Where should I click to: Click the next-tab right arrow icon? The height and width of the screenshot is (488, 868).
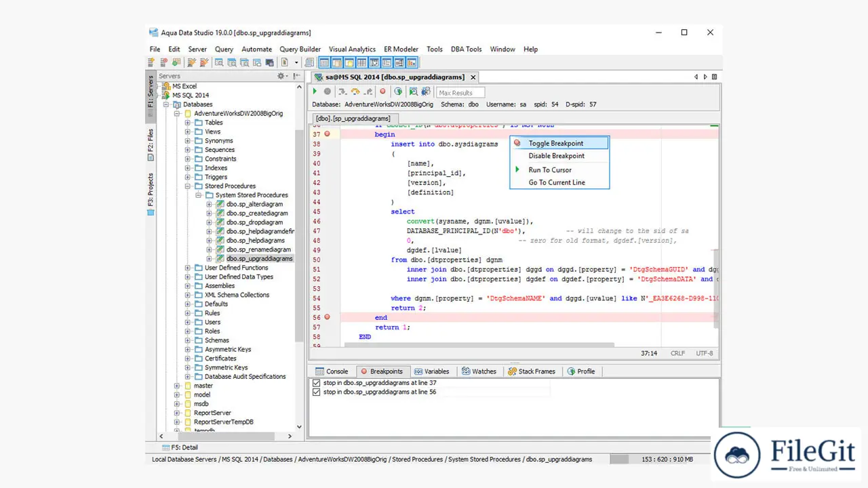705,77
